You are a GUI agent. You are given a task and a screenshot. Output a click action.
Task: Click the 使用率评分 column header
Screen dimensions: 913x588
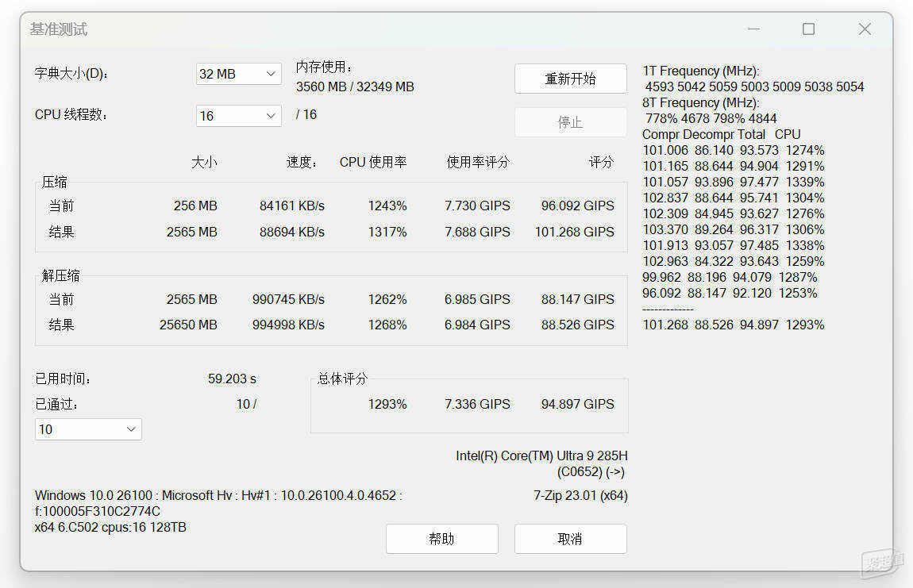(x=477, y=162)
